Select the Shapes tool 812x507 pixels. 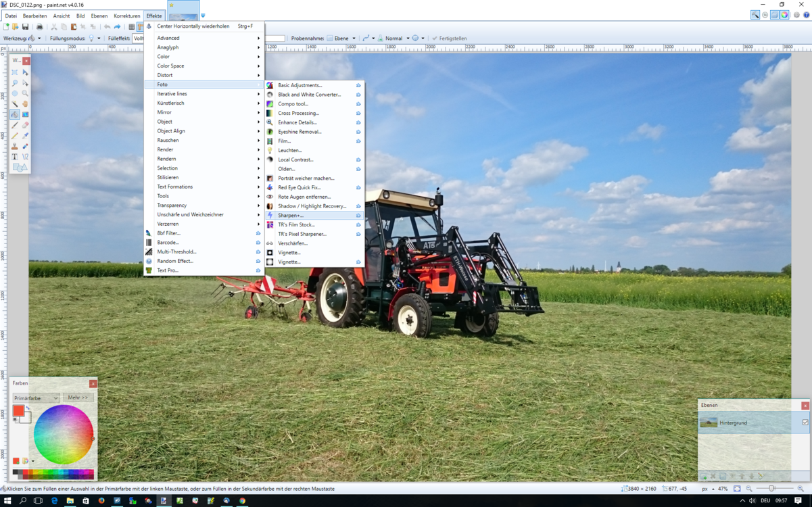(x=20, y=167)
